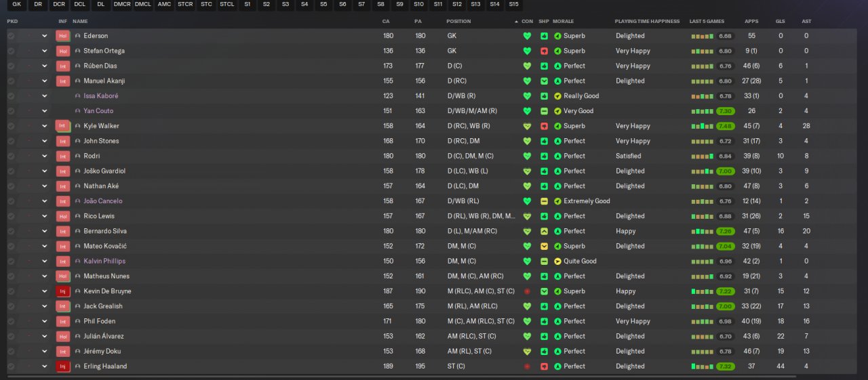Open the dropdown arrow on Jack Grealish's row

click(x=45, y=306)
